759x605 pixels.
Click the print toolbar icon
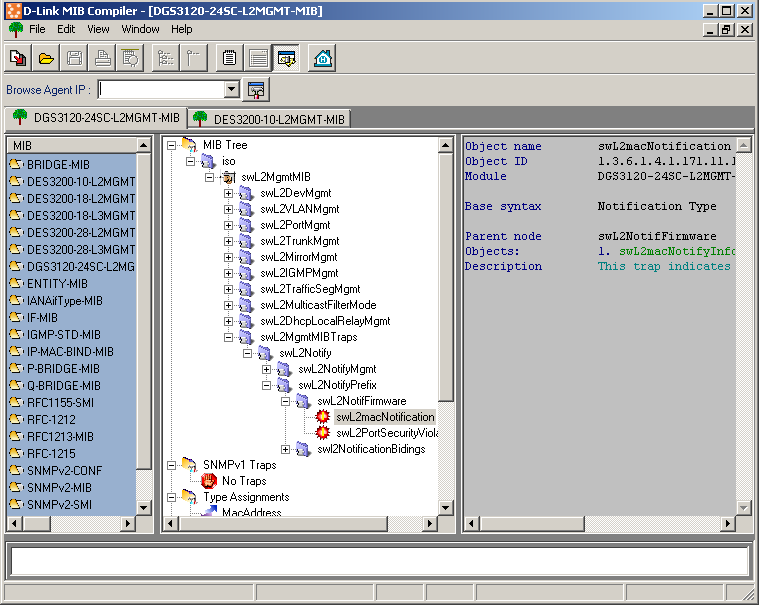(x=102, y=59)
